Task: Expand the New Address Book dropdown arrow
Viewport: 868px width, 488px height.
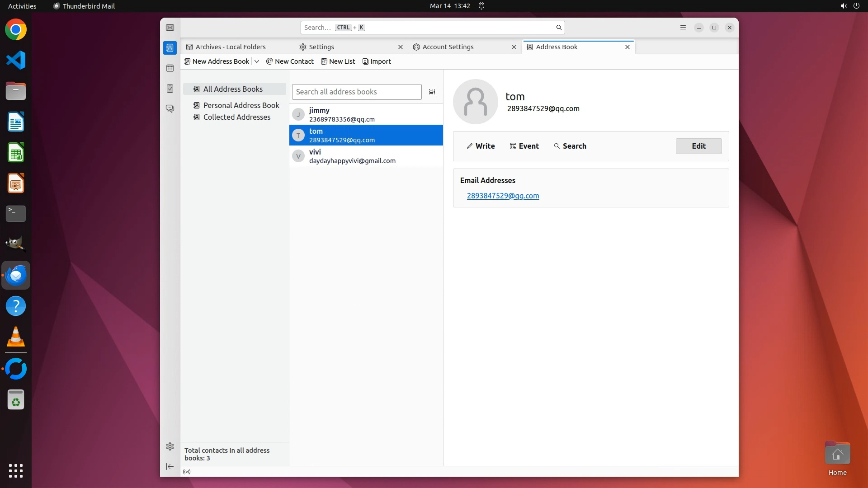Action: [x=257, y=61]
